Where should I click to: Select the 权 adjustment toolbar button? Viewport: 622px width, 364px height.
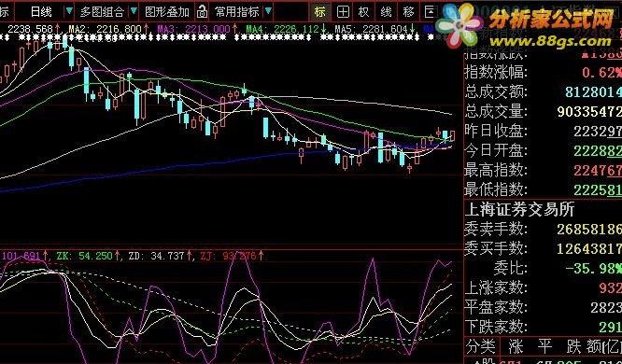(363, 12)
